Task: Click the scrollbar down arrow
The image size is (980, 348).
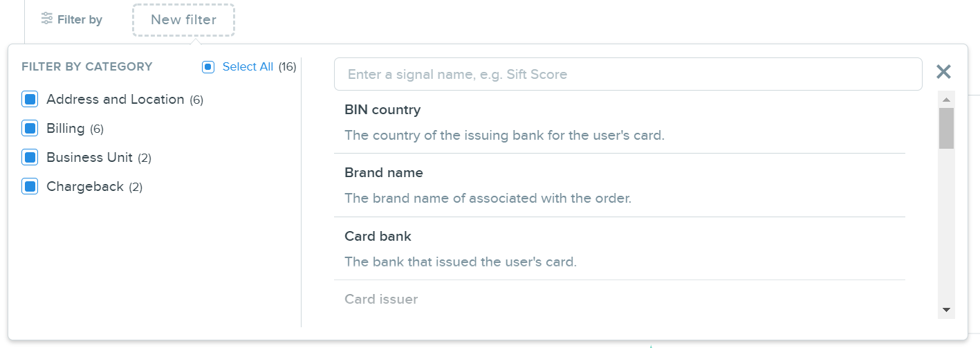Action: pos(946,310)
